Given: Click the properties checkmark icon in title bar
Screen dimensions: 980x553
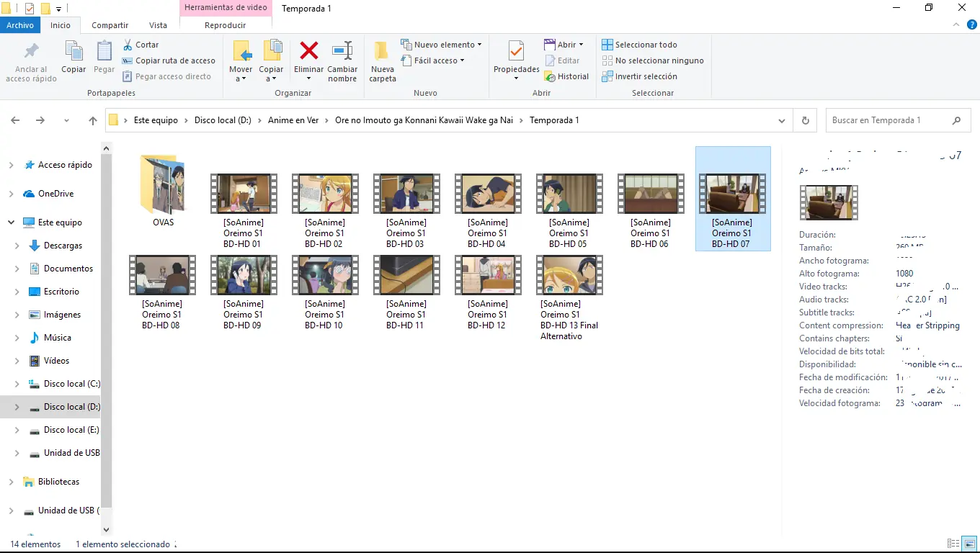Looking at the screenshot, I should 30,9.
